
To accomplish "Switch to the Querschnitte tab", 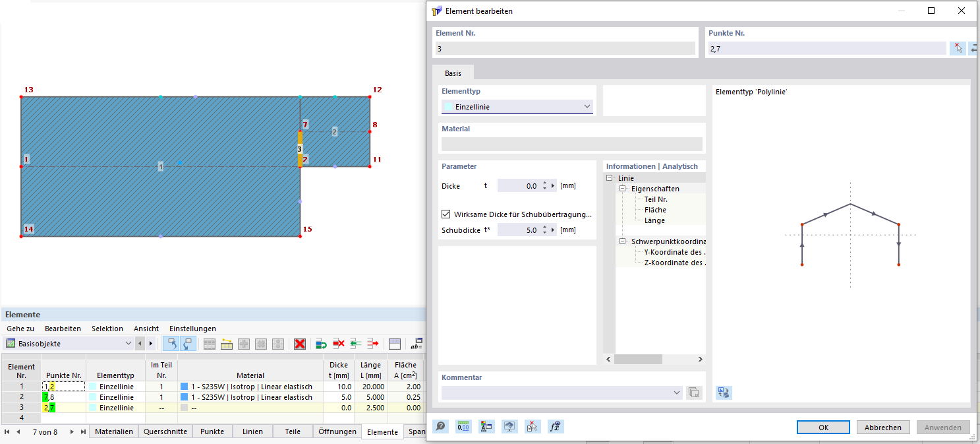I will 165,431.
